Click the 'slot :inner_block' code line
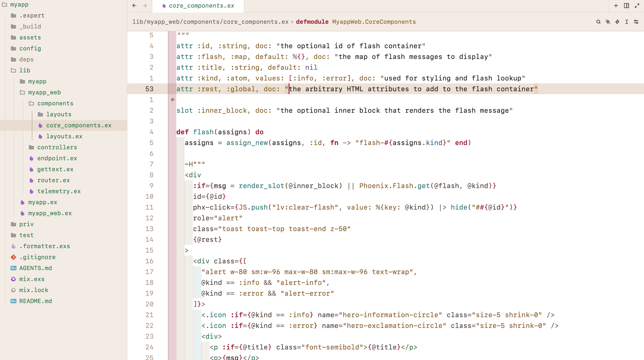The width and height of the screenshot is (644, 360). pos(344,111)
